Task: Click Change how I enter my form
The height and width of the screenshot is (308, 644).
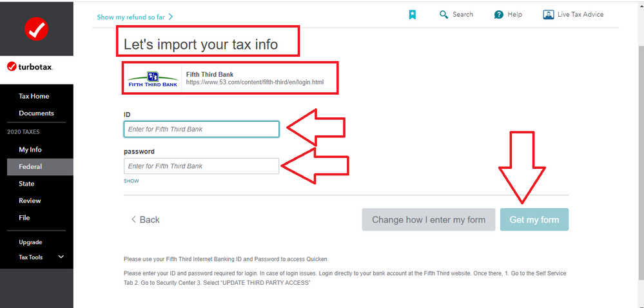Action: (x=429, y=220)
